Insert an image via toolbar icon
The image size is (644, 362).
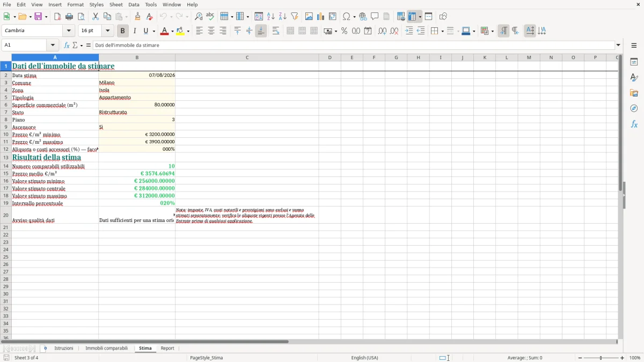[309, 17]
